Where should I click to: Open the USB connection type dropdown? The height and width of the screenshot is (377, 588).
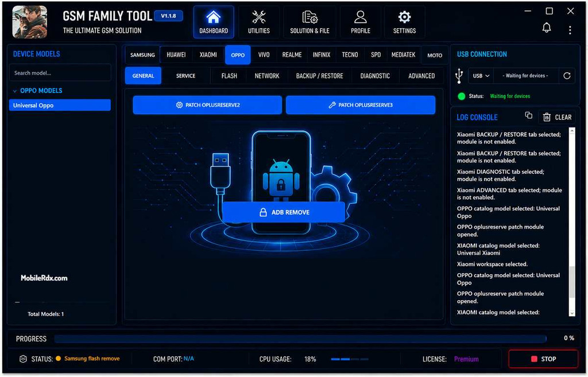coord(481,76)
